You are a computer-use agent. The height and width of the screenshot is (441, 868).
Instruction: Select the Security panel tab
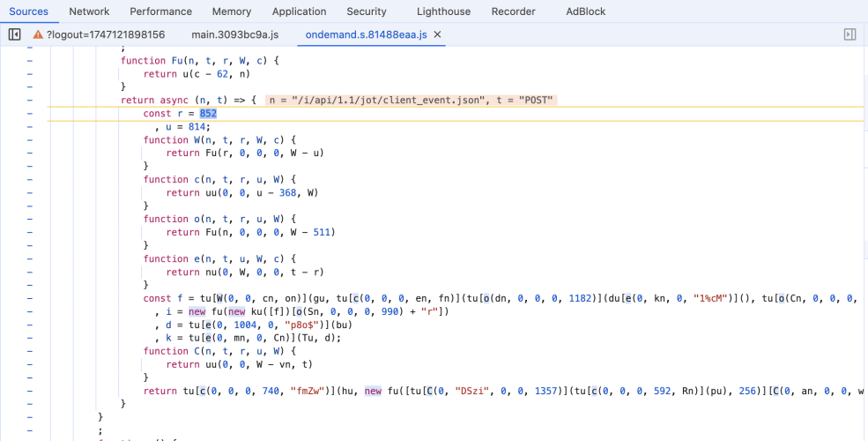click(367, 11)
